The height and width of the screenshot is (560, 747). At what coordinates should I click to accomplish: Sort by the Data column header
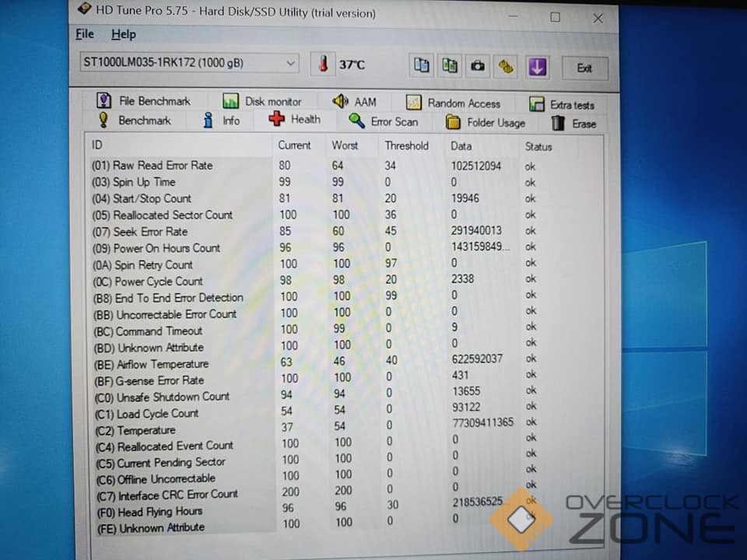(x=461, y=146)
